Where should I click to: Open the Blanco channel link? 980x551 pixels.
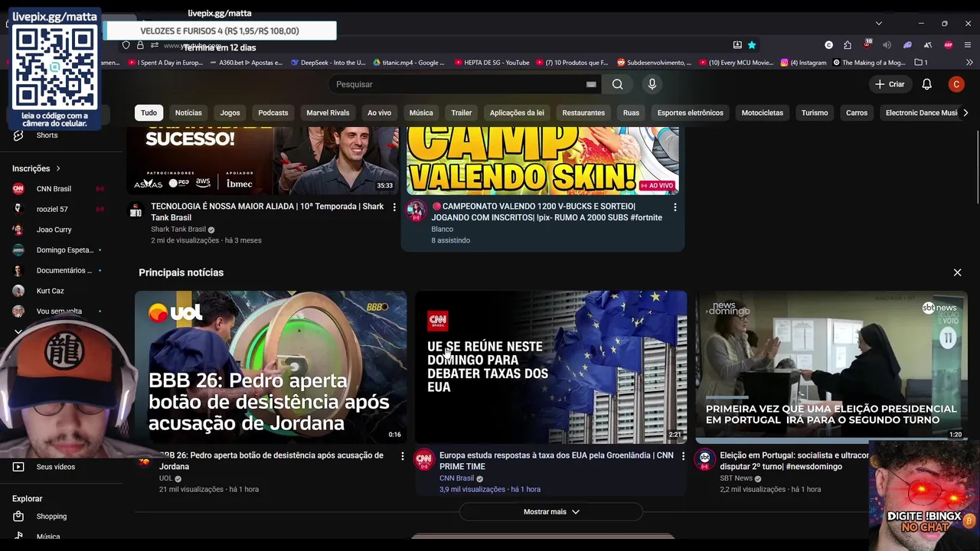[443, 229]
